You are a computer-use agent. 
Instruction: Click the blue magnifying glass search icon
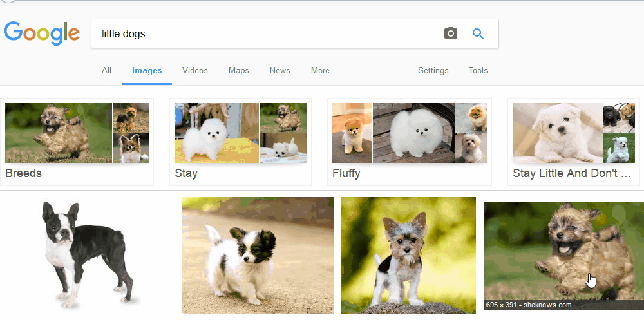coord(478,33)
